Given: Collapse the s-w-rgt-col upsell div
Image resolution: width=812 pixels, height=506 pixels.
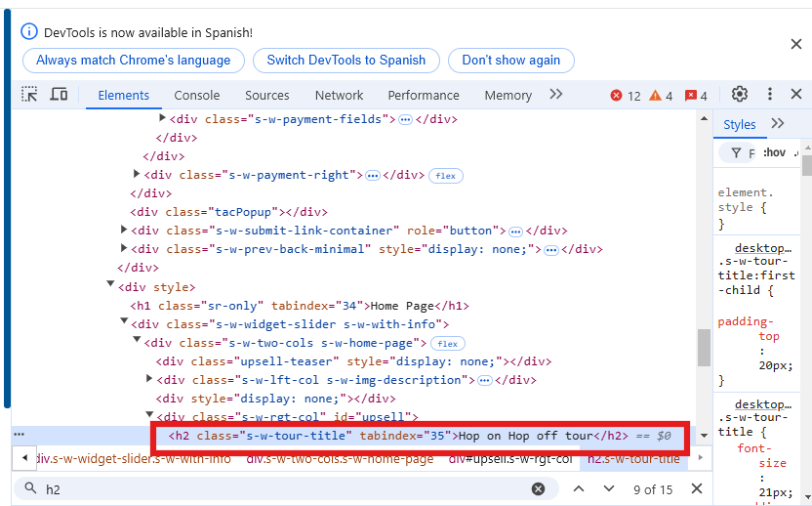Looking at the screenshot, I should pos(149,414).
